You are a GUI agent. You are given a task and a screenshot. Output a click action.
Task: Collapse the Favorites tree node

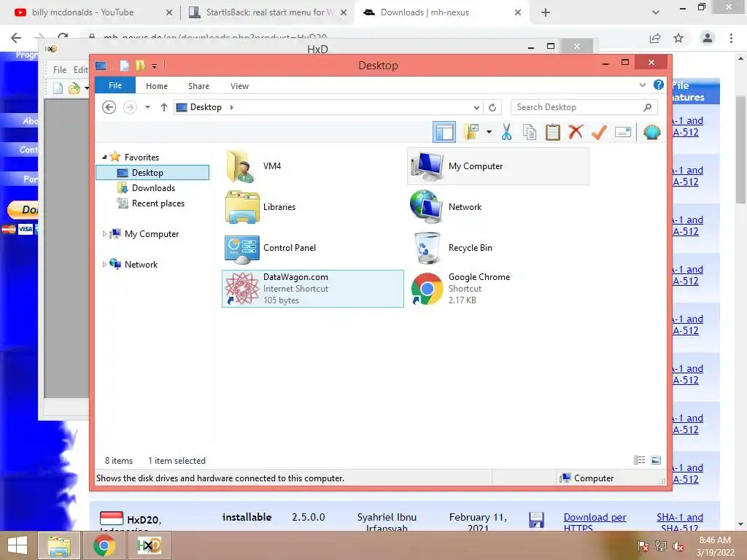[104, 157]
